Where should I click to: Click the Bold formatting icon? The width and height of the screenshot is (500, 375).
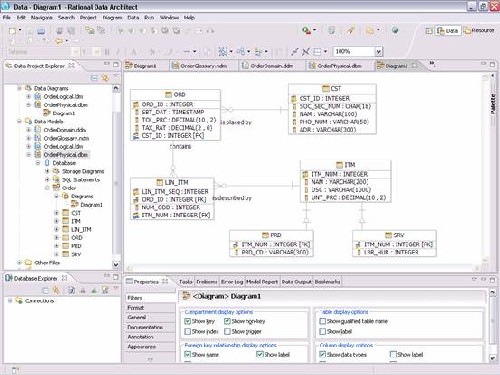(107, 52)
